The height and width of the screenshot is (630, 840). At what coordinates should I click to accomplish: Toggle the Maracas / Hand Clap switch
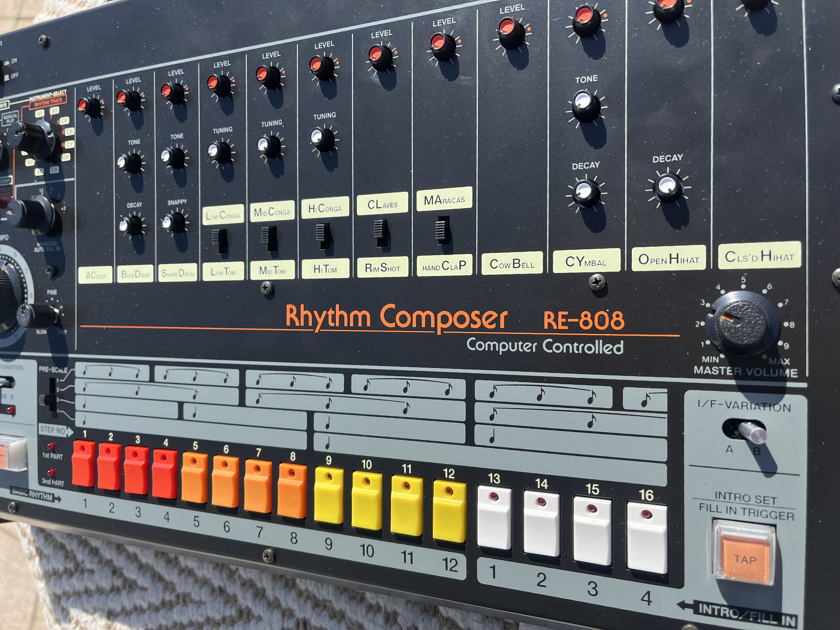click(442, 230)
